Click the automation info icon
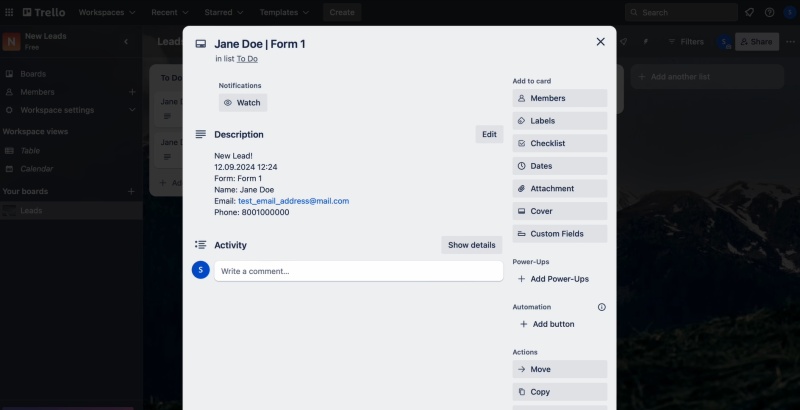The width and height of the screenshot is (800, 410). pos(601,307)
